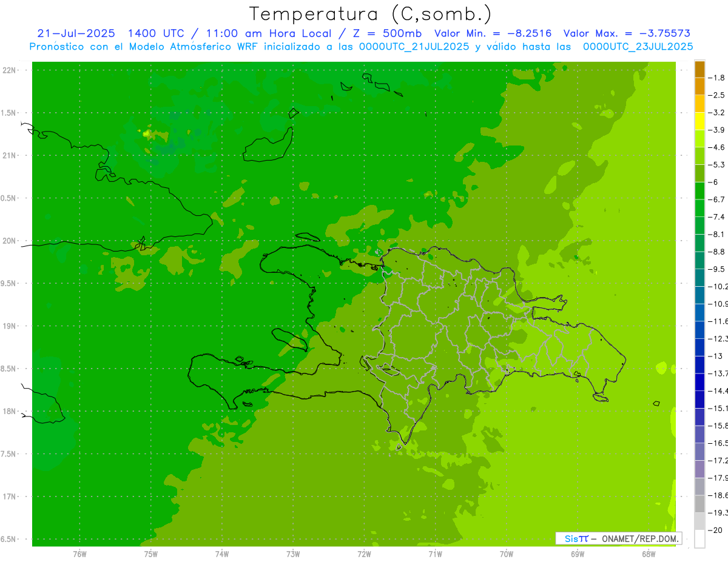Click the "Temperatura (C,somb.)" chart title
Screen dimensions: 728x562
click(x=370, y=14)
